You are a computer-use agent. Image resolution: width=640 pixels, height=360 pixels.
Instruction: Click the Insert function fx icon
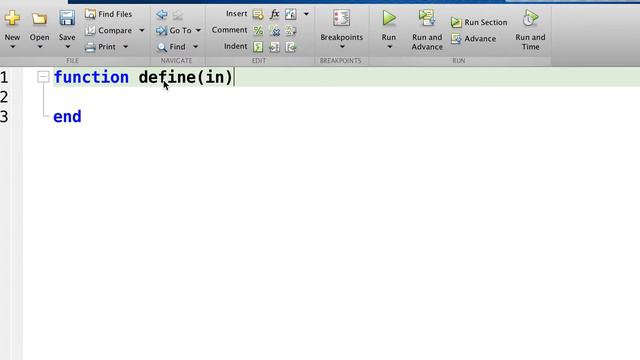(274, 14)
